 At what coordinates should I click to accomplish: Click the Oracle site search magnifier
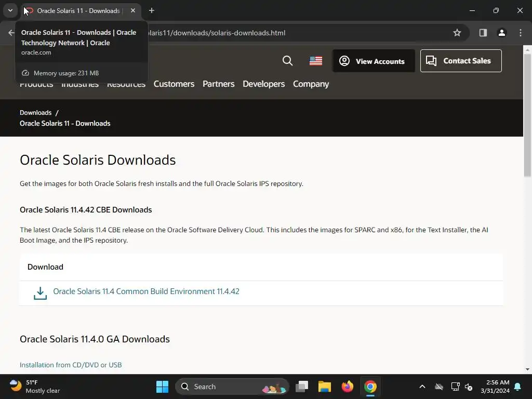pyautogui.click(x=287, y=61)
